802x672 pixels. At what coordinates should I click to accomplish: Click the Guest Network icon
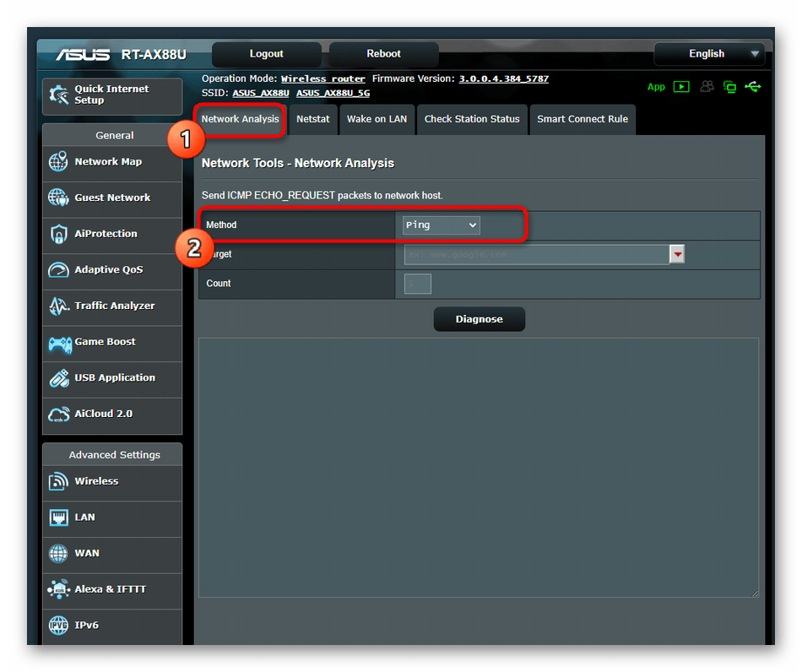click(58, 198)
